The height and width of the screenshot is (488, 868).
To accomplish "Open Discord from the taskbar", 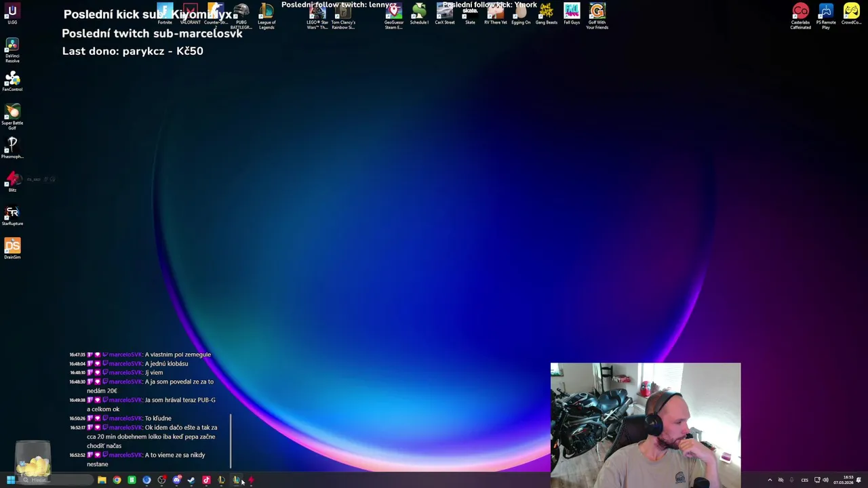I will point(177,480).
